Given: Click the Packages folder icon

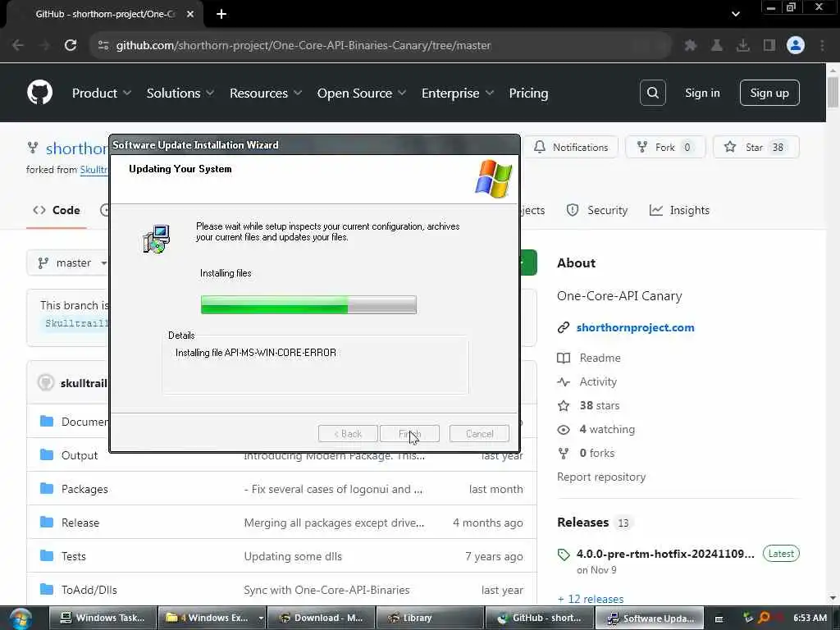Looking at the screenshot, I should click(x=47, y=489).
